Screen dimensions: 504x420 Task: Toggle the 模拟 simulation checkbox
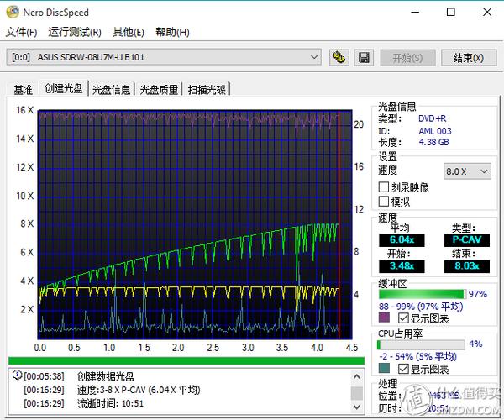(384, 202)
